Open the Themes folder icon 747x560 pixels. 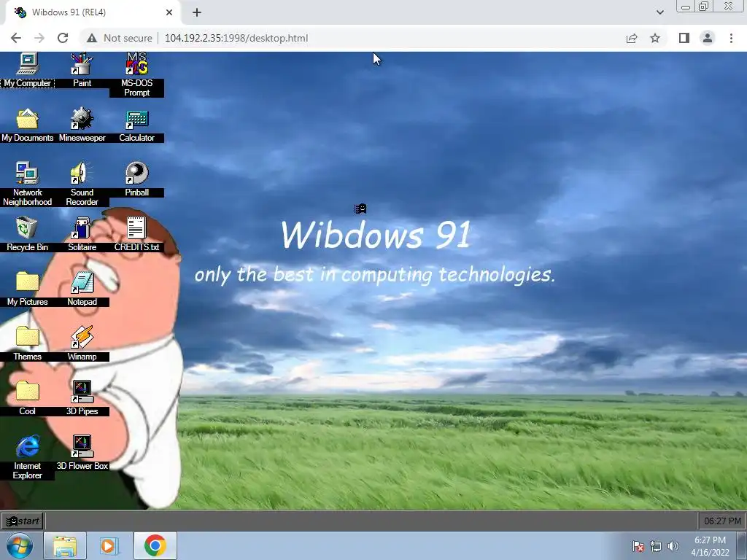pyautogui.click(x=27, y=343)
